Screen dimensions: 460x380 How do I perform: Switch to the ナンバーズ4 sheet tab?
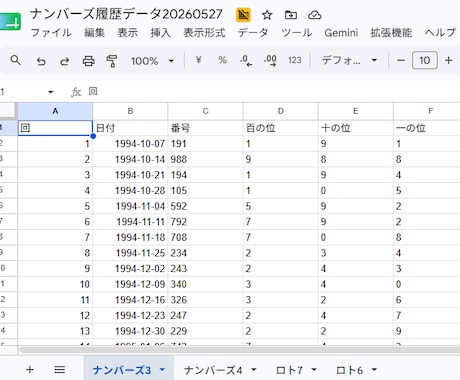click(213, 370)
